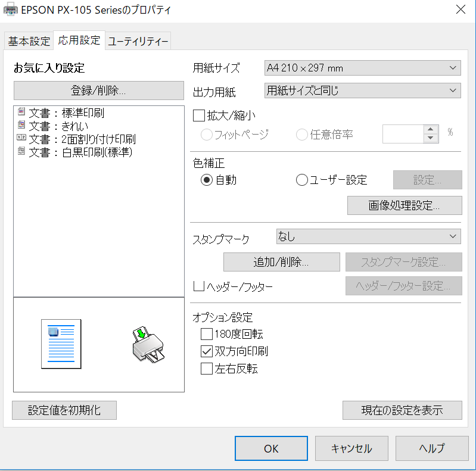Viewport: 476px width, 471px height.
Task: Select 文書：きれい text in the list
Action: pyautogui.click(x=58, y=126)
